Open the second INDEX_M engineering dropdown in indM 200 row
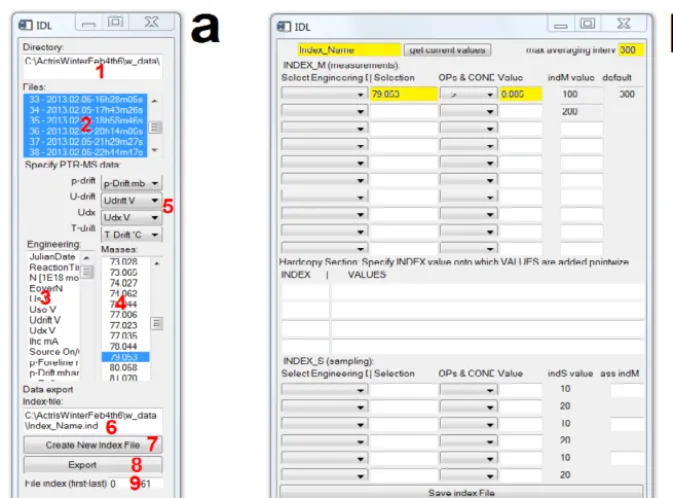673x498 pixels. [324, 111]
